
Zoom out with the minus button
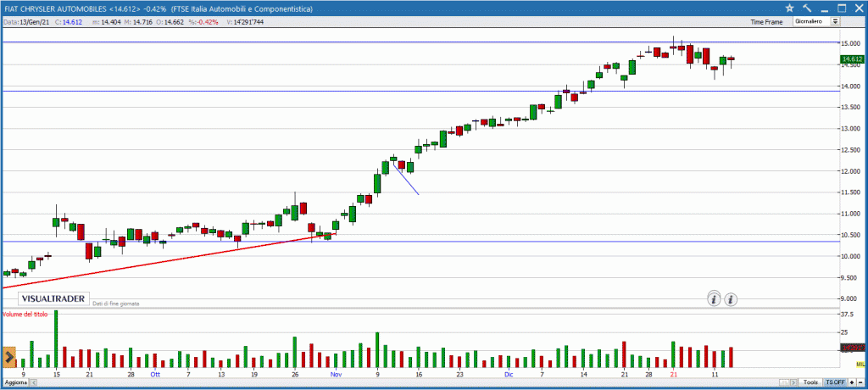860,382
